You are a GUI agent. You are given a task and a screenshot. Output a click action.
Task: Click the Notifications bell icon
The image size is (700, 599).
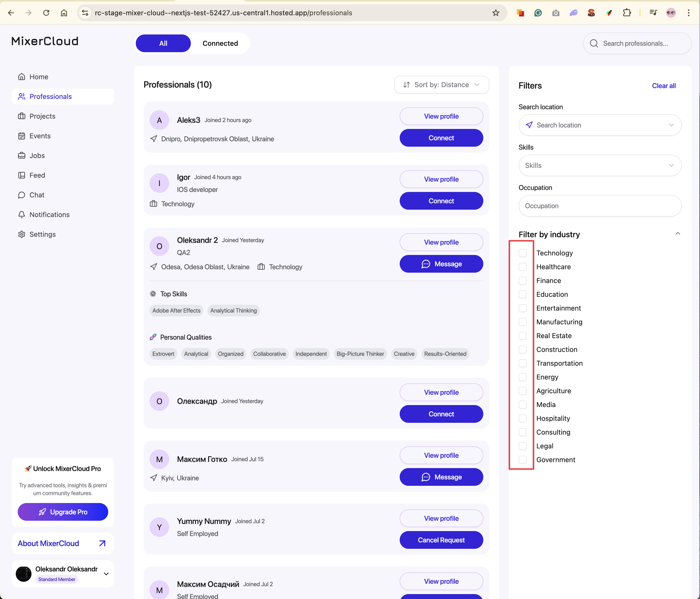(22, 215)
